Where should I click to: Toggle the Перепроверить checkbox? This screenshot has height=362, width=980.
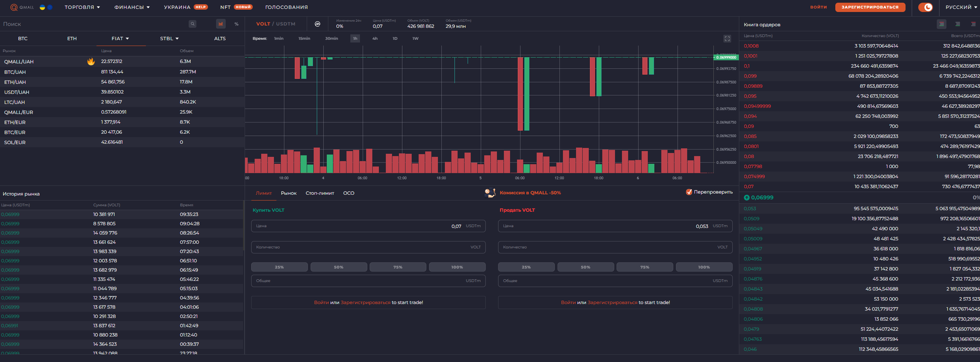click(x=689, y=192)
